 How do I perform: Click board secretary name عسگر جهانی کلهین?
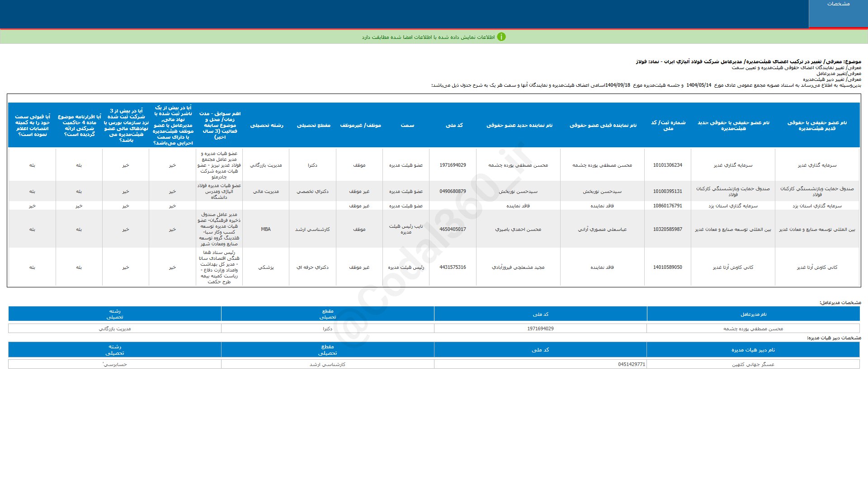[753, 365]
